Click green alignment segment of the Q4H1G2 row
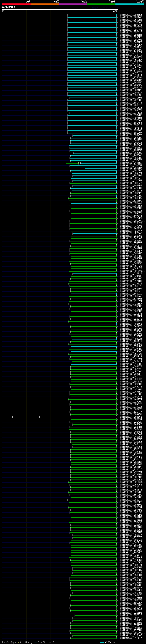The height and width of the screenshot is (644, 146). tap(73, 163)
